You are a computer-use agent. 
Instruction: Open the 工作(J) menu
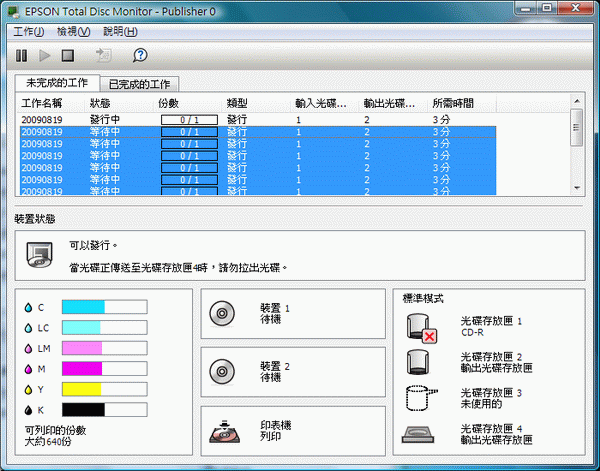(x=29, y=32)
